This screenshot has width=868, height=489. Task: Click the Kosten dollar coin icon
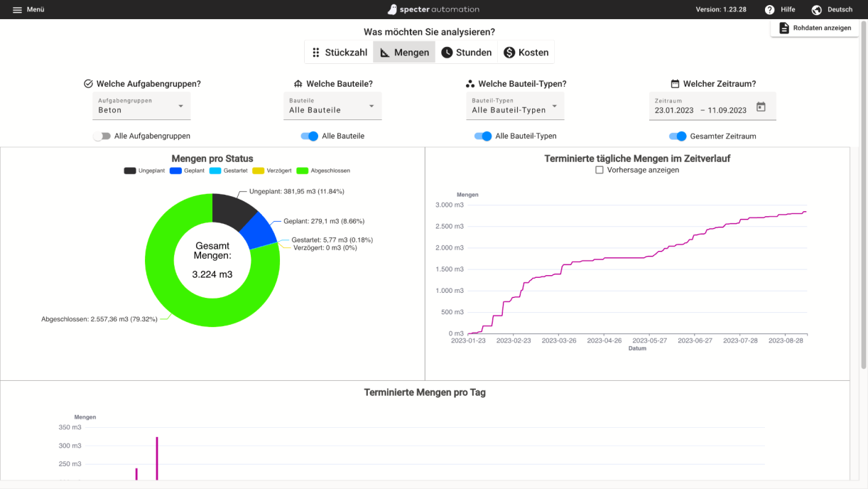(509, 53)
